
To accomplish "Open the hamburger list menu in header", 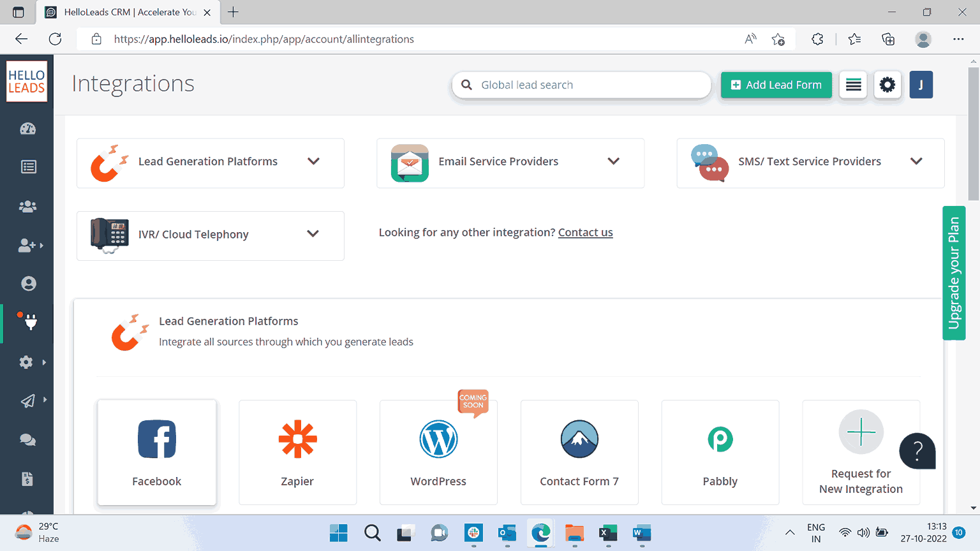I will 853,85.
